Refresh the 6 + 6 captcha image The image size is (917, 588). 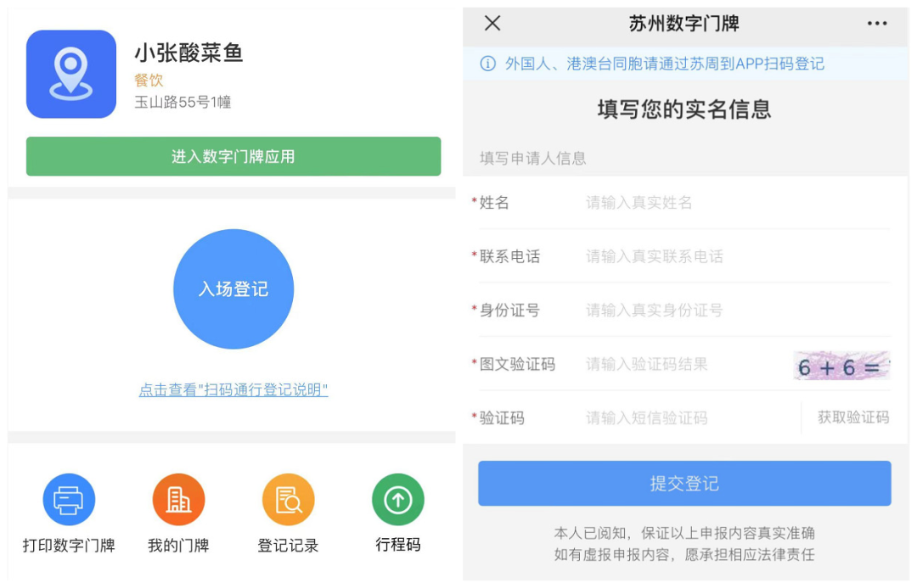(841, 366)
